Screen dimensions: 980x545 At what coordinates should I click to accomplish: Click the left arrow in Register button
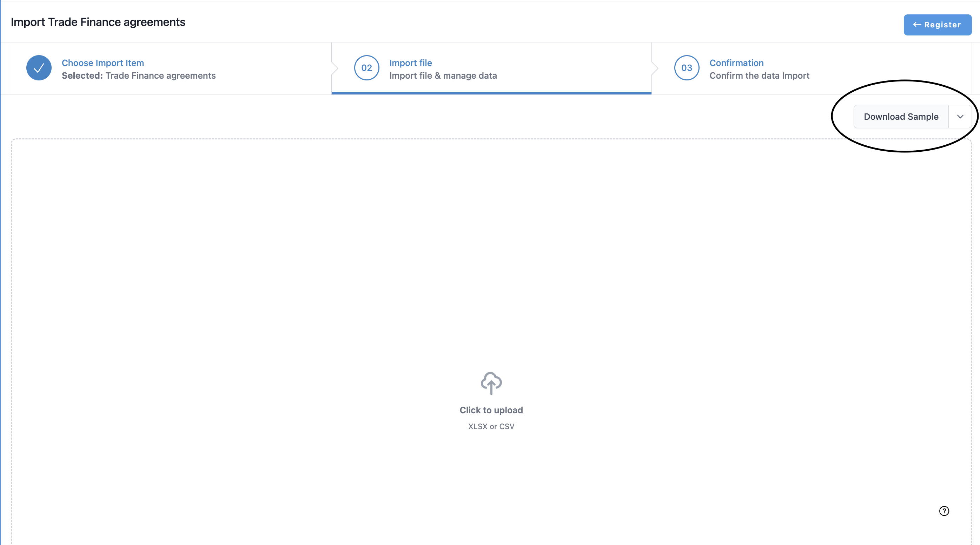(x=917, y=25)
